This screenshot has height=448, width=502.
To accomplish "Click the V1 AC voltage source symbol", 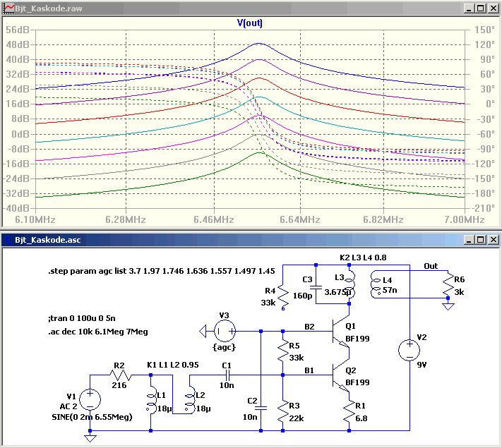I will (90, 400).
